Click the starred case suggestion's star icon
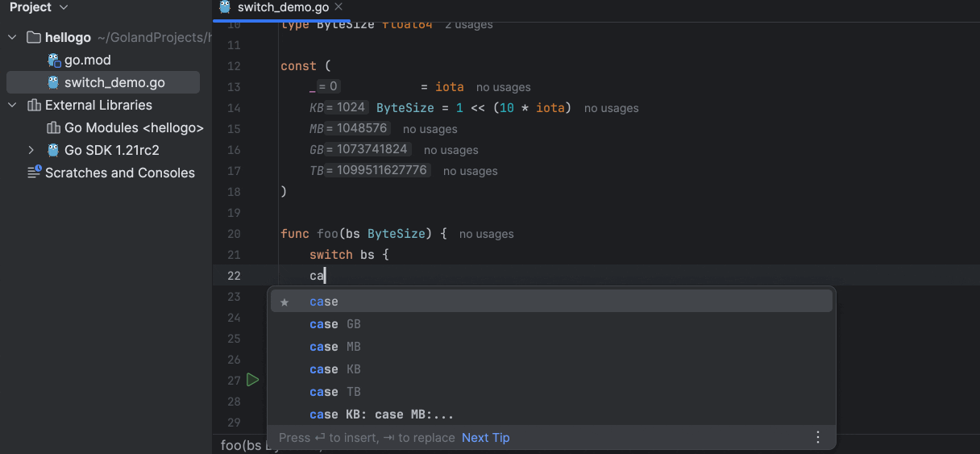980x454 pixels. click(x=284, y=302)
